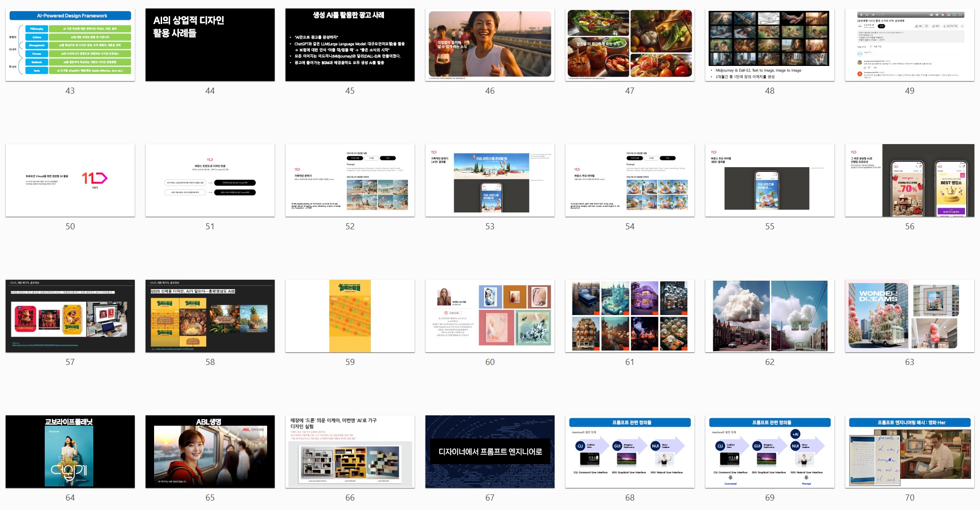Select slide 51 flow diagram thumbnail

(210, 180)
